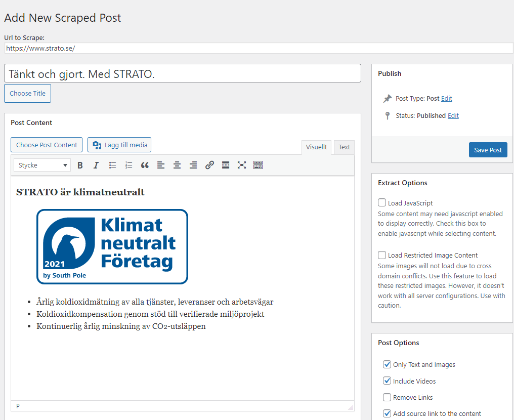
Task: Save the post with Save Post
Action: click(488, 150)
